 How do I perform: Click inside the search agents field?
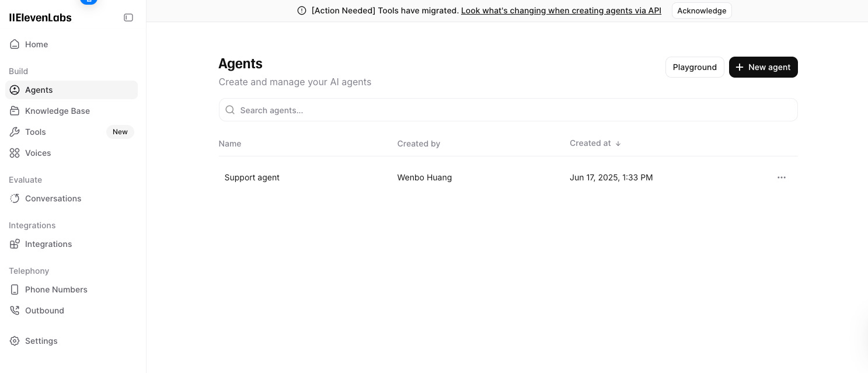(x=508, y=110)
